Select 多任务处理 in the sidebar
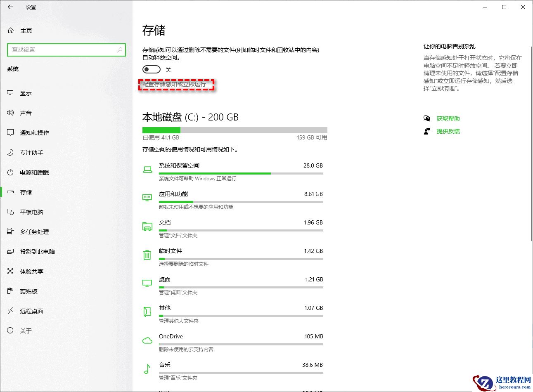 (10, 231)
